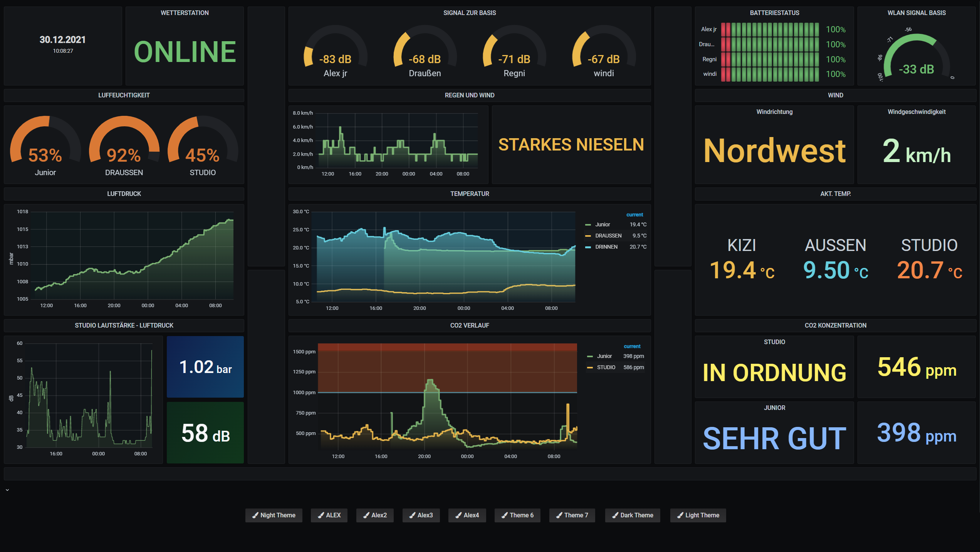Sort CO2 legend by current column
This screenshot has width=980, height=552.
[x=632, y=346]
